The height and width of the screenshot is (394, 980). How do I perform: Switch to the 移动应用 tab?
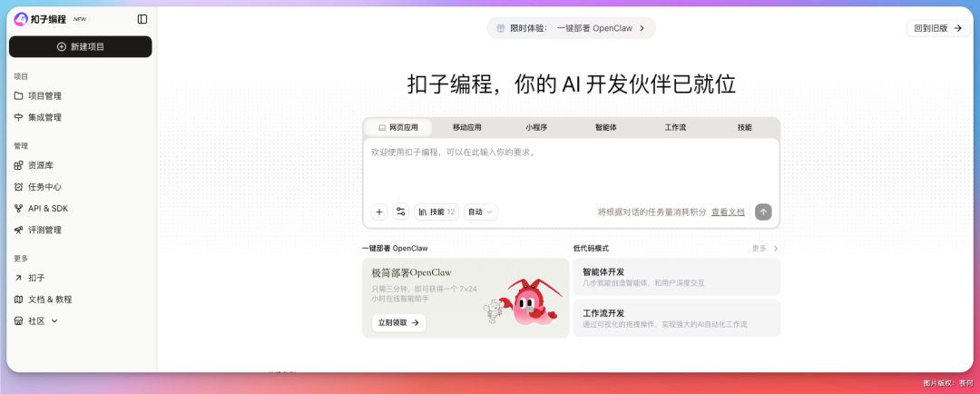(x=466, y=128)
